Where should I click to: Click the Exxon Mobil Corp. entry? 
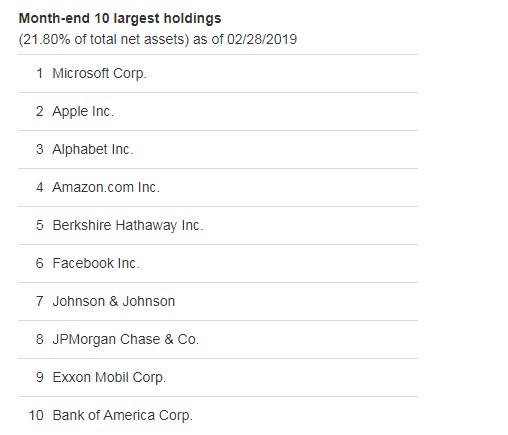[109, 377]
